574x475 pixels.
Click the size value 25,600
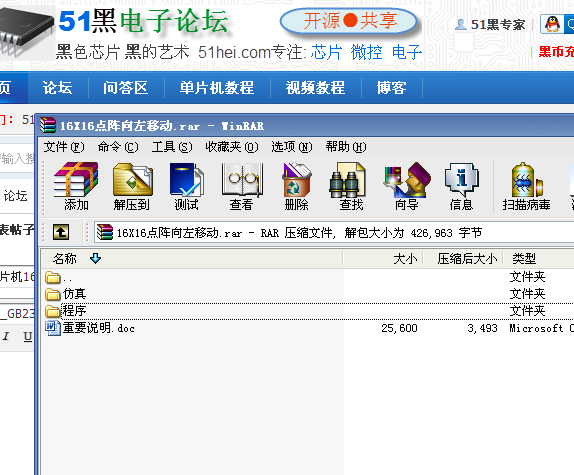coord(399,328)
